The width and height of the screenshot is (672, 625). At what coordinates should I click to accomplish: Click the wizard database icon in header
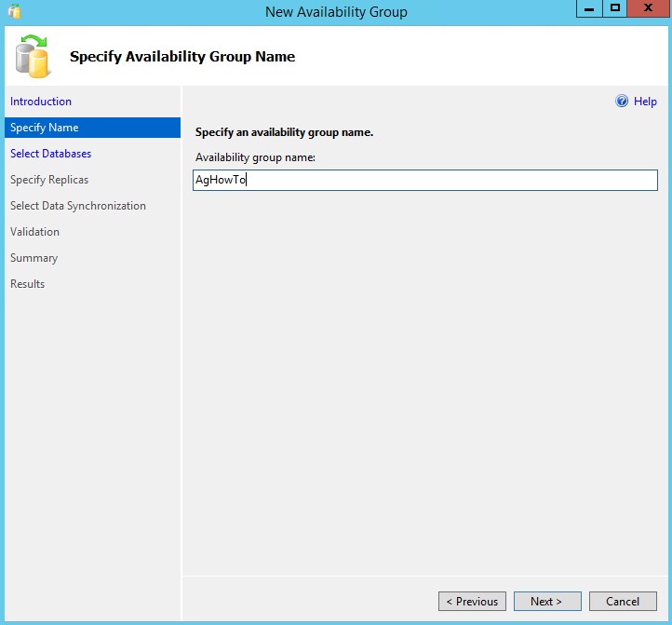coord(33,56)
